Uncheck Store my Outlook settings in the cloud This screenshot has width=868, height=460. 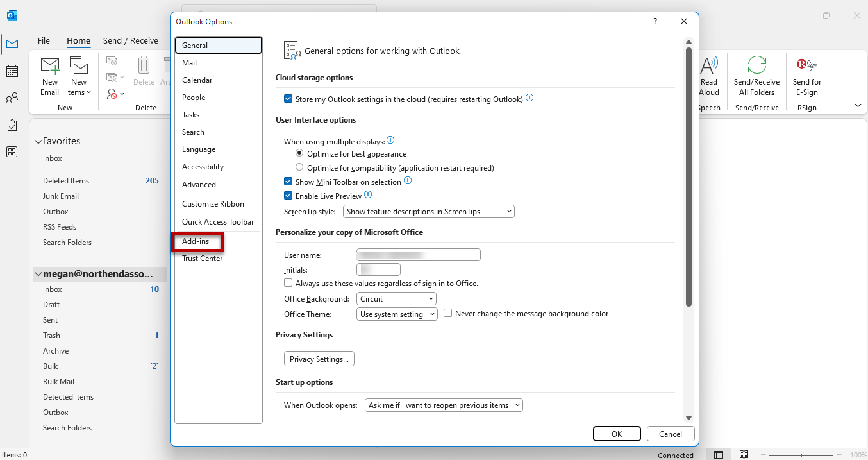pos(288,98)
